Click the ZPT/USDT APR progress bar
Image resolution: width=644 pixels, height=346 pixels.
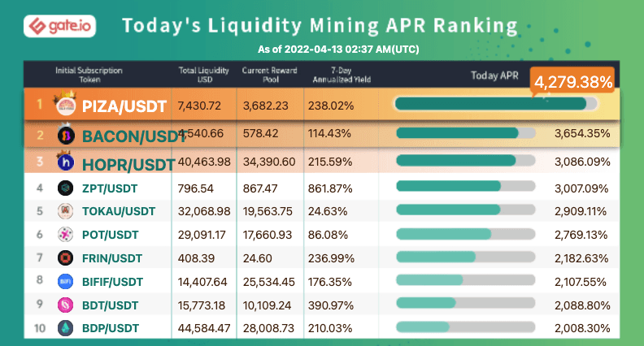[x=466, y=186]
